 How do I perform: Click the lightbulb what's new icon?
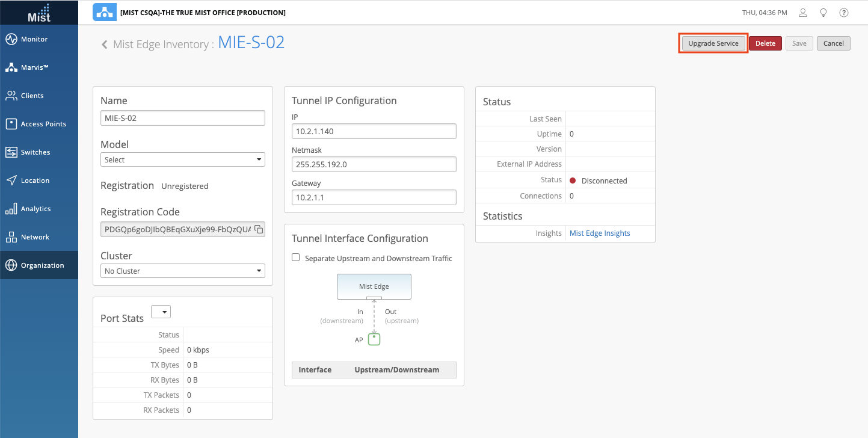[x=823, y=13]
